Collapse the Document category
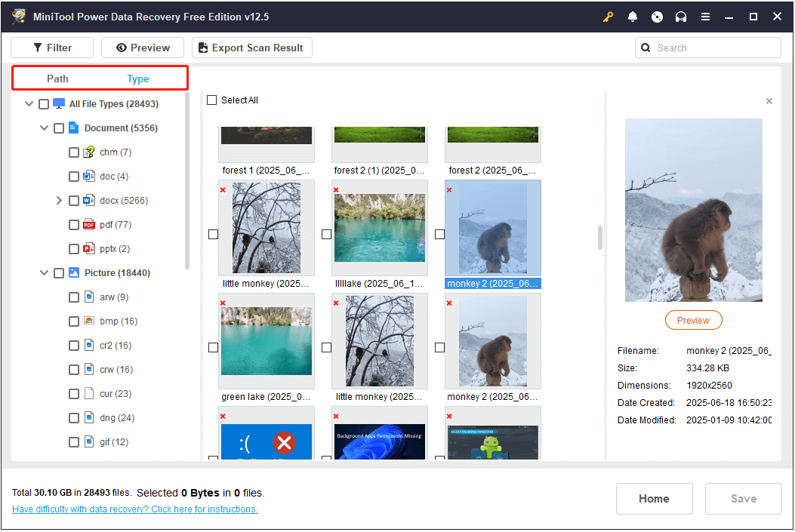This screenshot has height=532, width=795. click(x=44, y=128)
